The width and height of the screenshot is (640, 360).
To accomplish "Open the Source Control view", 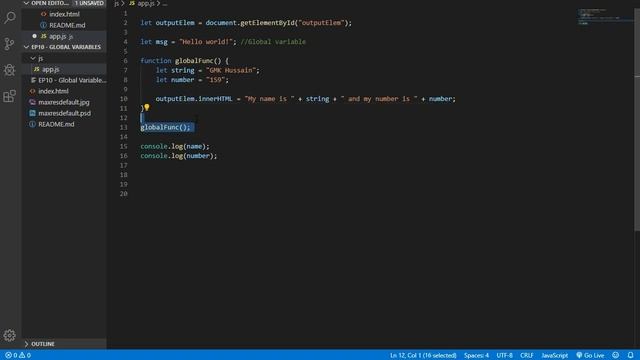I will click(9, 44).
